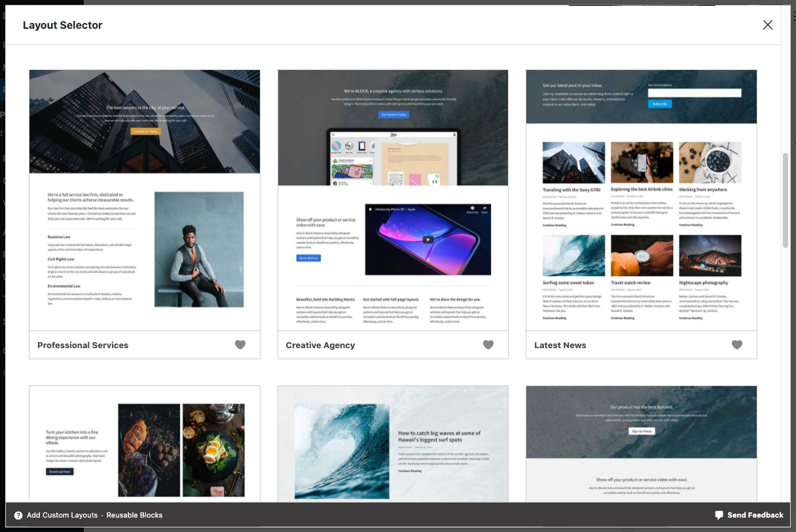Click the Send Feedback speech bubble icon
This screenshot has width=796, height=532.
coord(719,515)
